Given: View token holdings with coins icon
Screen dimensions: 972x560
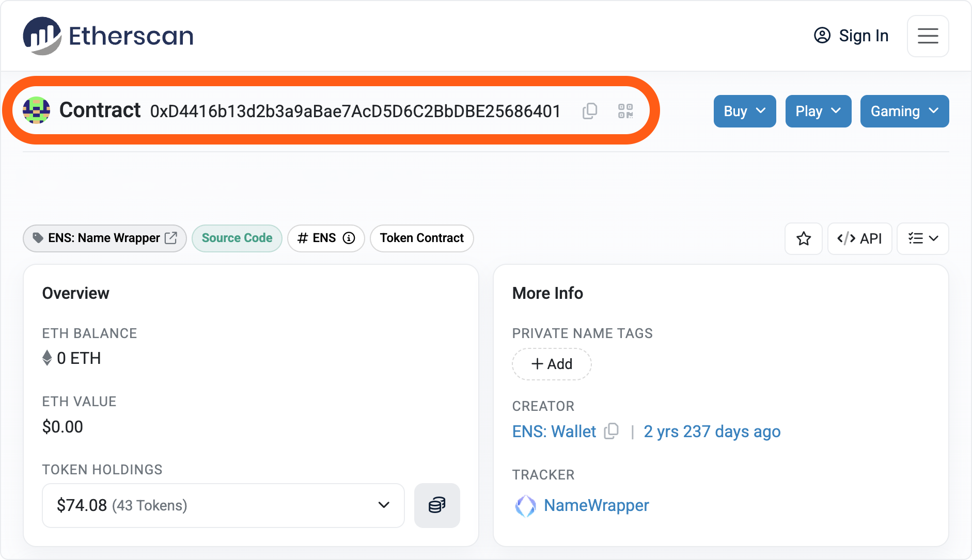Looking at the screenshot, I should point(437,505).
